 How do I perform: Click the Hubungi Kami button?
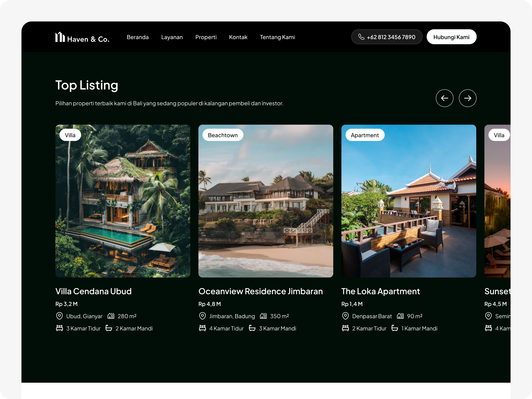click(x=451, y=37)
